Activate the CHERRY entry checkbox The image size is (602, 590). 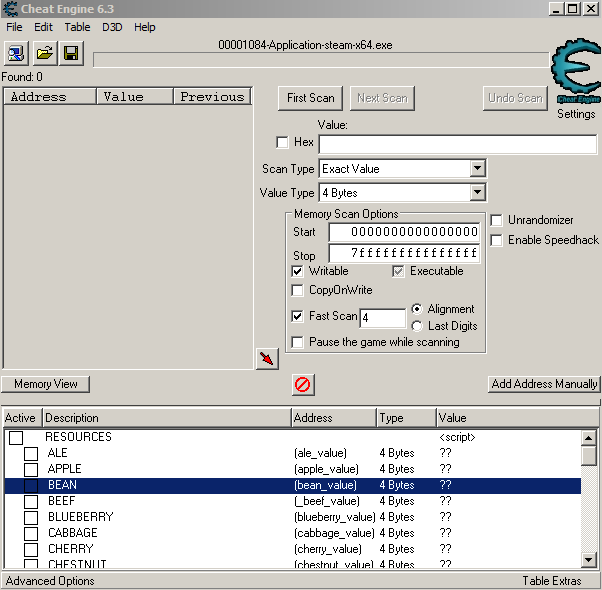(31, 549)
